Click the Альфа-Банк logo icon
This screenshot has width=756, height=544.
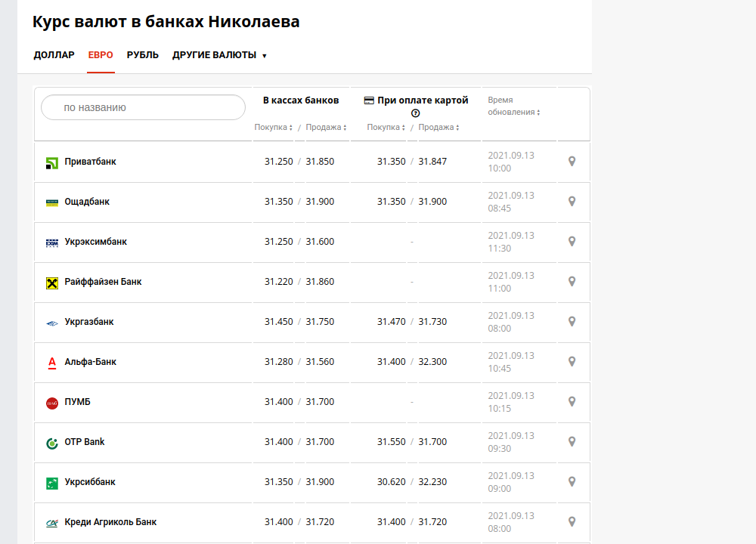[52, 363]
